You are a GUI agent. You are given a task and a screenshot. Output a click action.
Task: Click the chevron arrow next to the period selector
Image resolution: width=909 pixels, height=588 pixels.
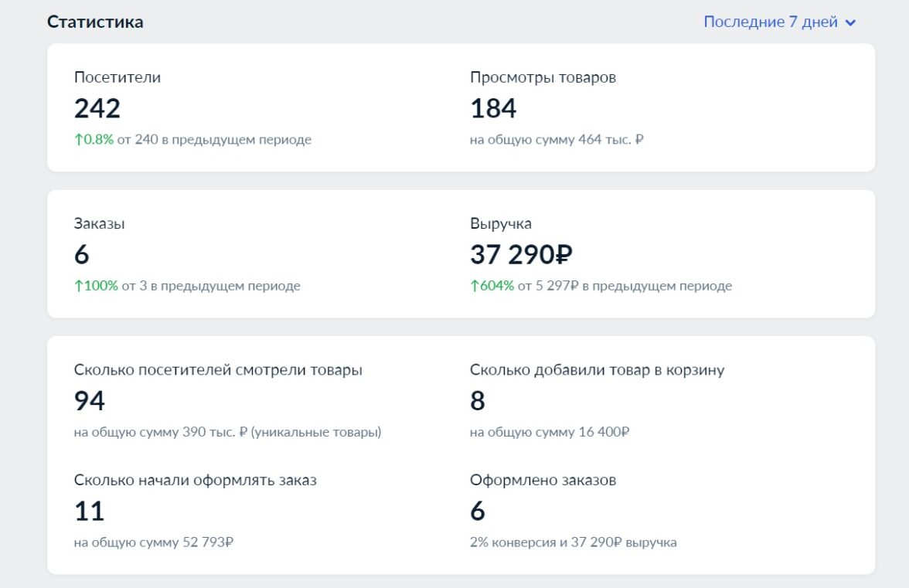coord(851,22)
